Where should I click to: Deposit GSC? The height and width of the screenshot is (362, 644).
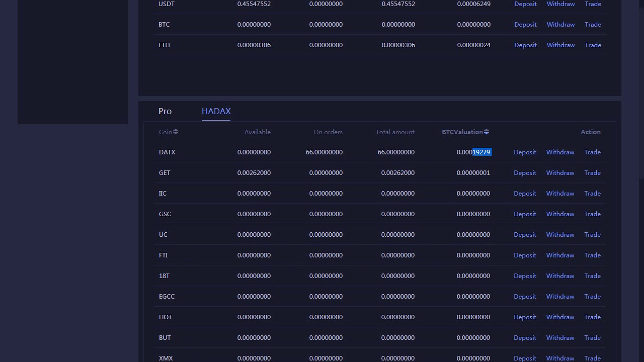(x=525, y=214)
